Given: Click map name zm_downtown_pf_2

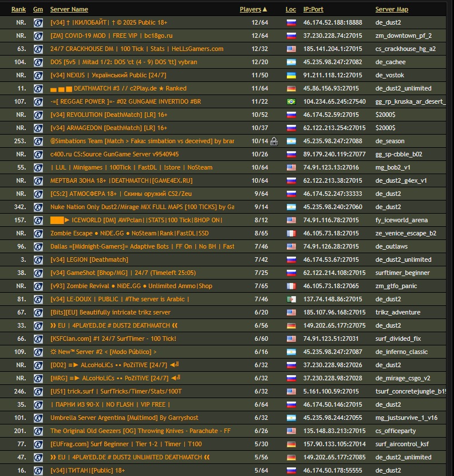Looking at the screenshot, I should [403, 36].
